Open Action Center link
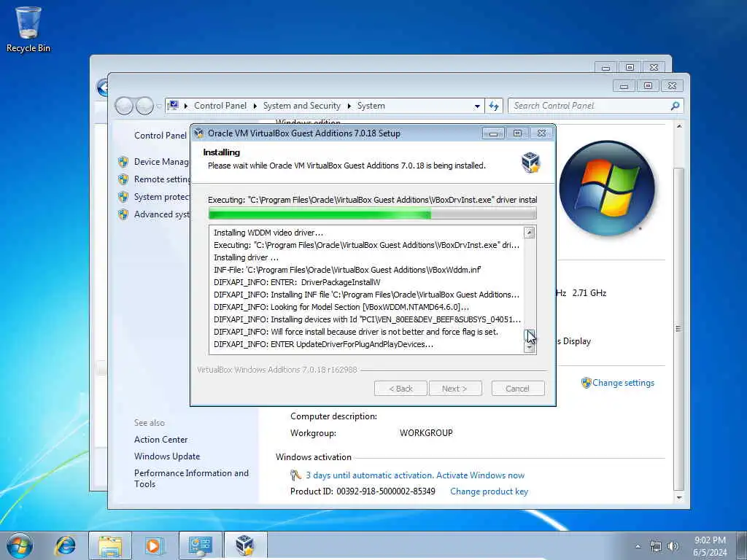This screenshot has height=560, width=747. (160, 440)
